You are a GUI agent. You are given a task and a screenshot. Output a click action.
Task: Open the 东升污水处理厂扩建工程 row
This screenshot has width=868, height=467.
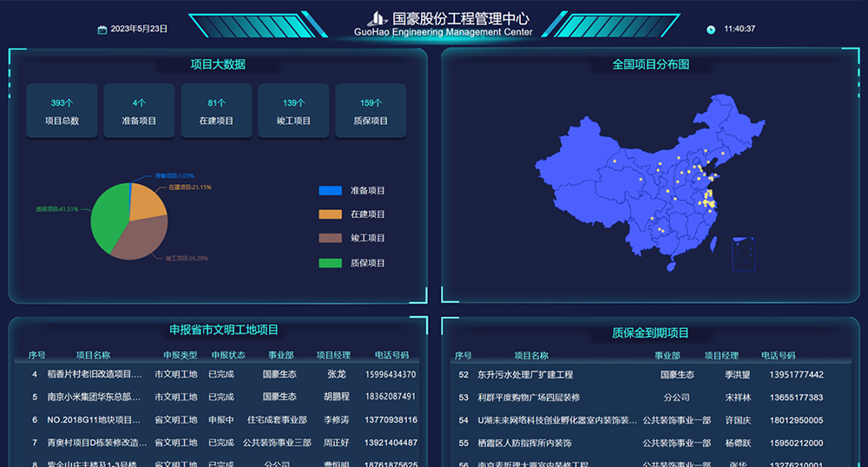(x=525, y=375)
